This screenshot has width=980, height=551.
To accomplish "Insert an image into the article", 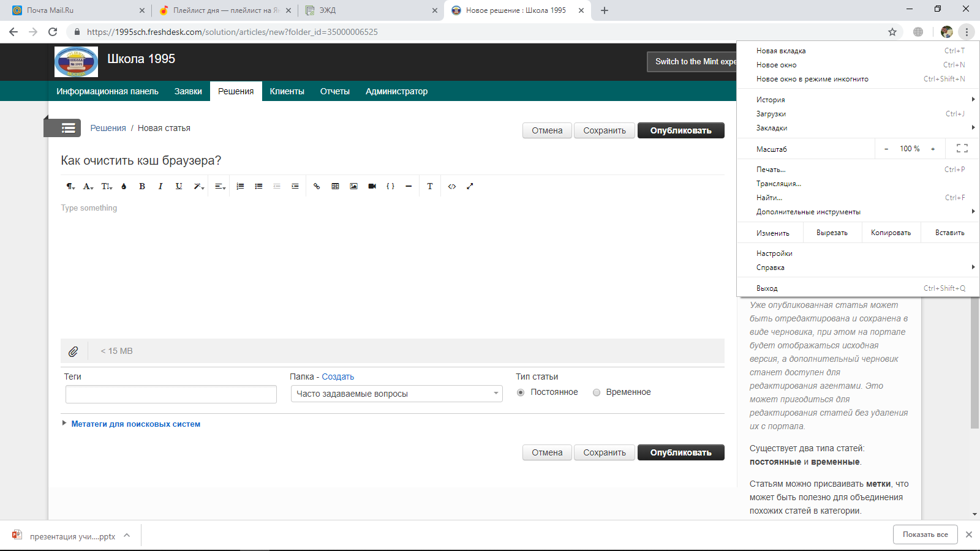I will [353, 186].
